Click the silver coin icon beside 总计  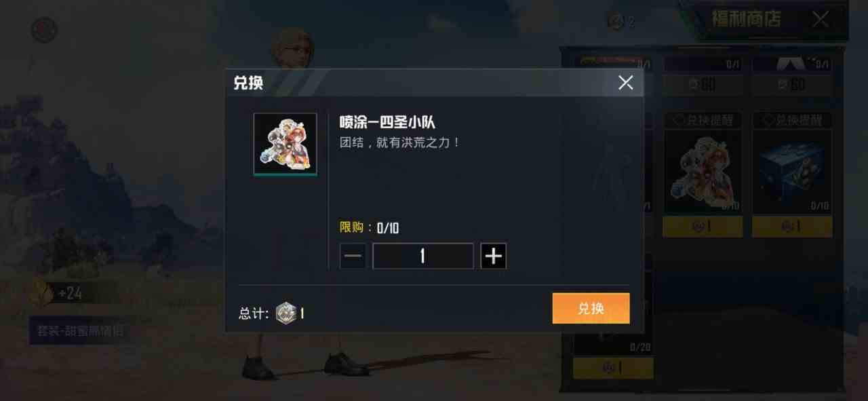pos(286,313)
